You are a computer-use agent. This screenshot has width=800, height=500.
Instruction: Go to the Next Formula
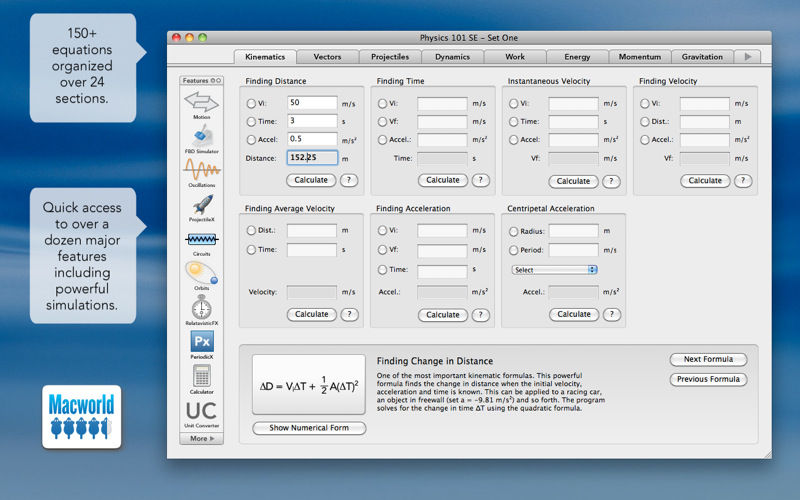708,359
